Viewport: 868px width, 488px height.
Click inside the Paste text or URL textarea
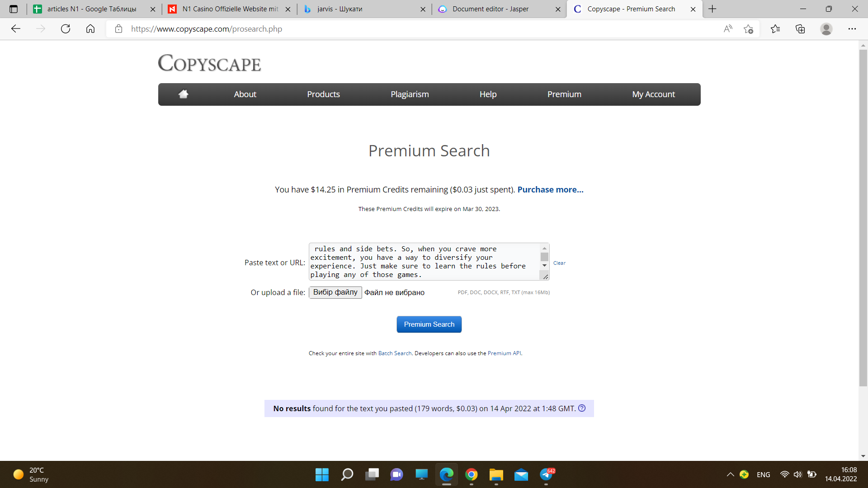coord(425,262)
